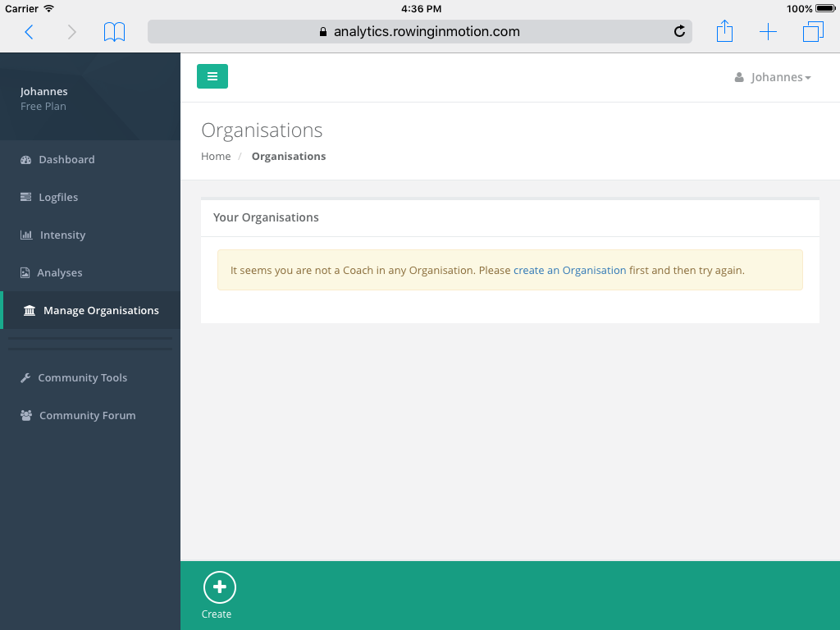840x630 pixels.
Task: Click the Intensity chart icon
Action: point(25,235)
